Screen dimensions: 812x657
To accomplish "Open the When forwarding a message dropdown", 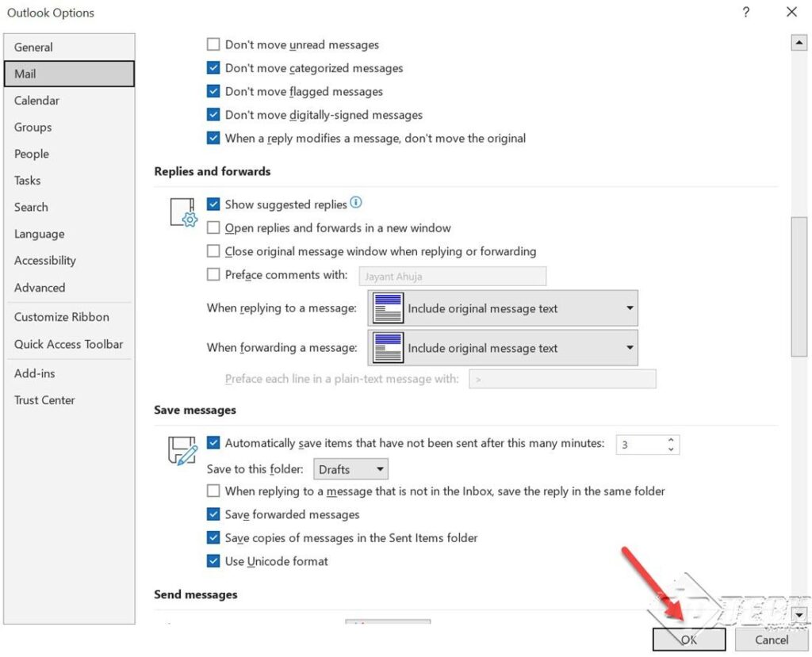I will [629, 347].
